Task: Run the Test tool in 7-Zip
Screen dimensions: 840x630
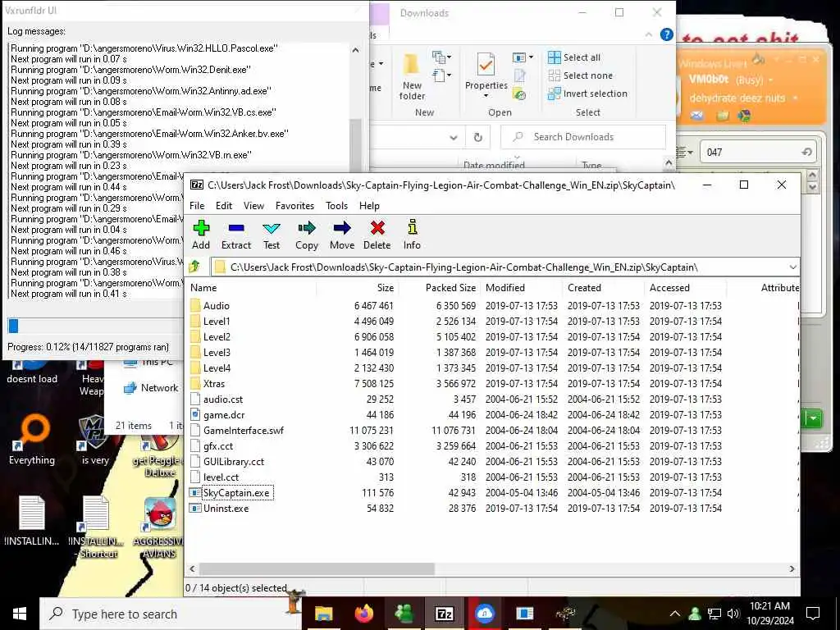Action: [272, 235]
